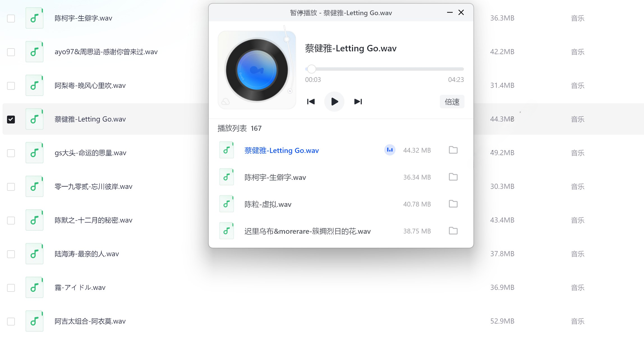Click the skip forward button
The height and width of the screenshot is (337, 644).
(358, 101)
